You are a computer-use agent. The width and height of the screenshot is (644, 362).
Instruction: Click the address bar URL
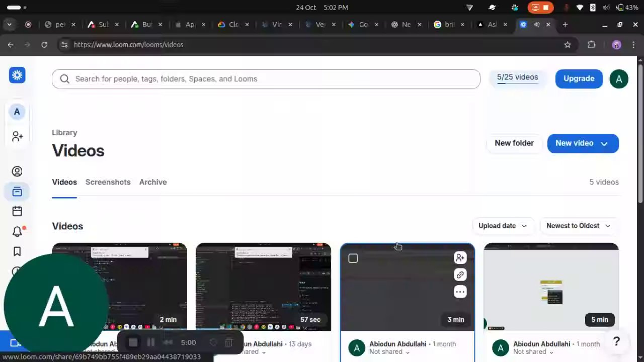pyautogui.click(x=128, y=45)
